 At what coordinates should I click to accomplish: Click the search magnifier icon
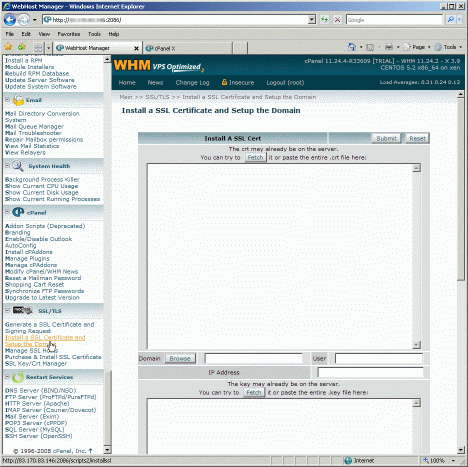450,20
